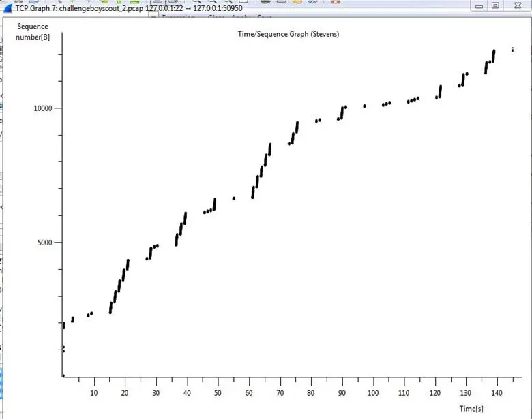Click the Time/Sequence Graph (Stevens) title
Screen dimensions: 532x419
(280, 34)
